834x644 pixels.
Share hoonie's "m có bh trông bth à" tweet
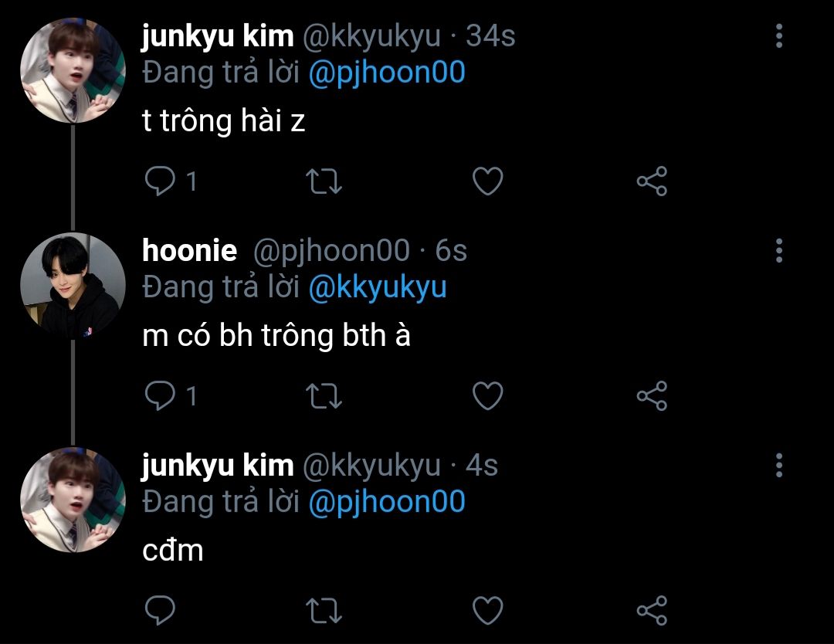[652, 395]
